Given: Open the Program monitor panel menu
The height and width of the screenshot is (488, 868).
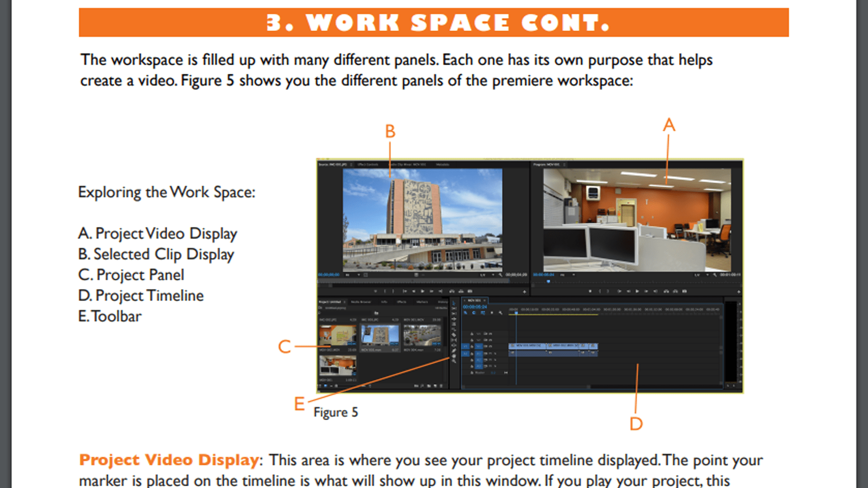Looking at the screenshot, I should click(564, 164).
